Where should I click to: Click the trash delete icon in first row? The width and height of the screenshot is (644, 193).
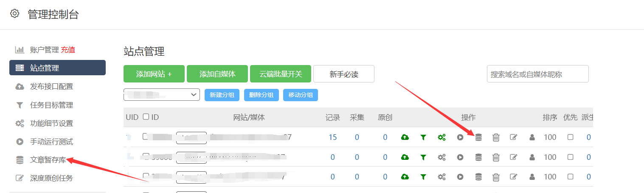(496, 137)
